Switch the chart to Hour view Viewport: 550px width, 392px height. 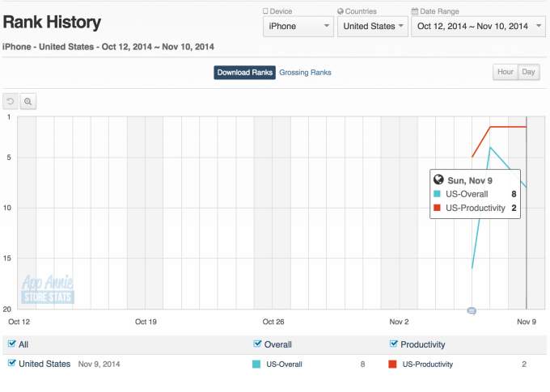click(506, 72)
